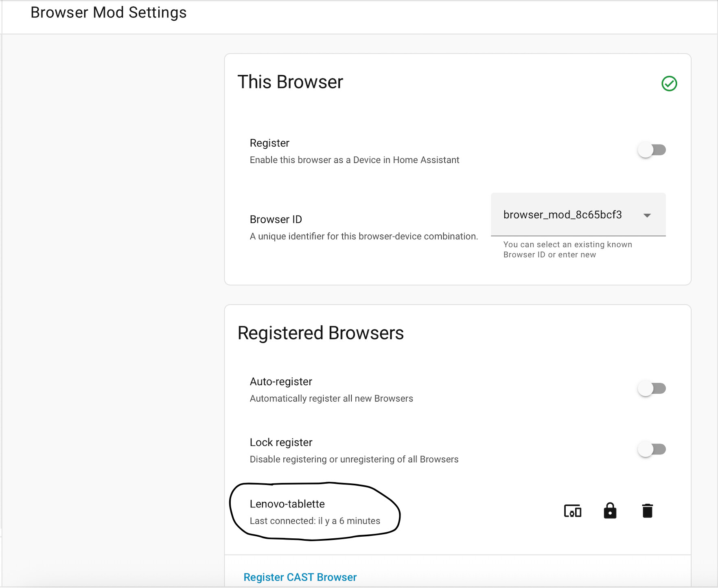Select the Lenovo-tablette browser name
718x588 pixels.
(287, 504)
